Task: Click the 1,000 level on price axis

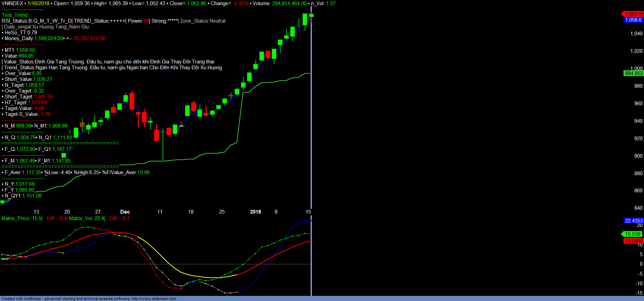Action: (x=636, y=68)
